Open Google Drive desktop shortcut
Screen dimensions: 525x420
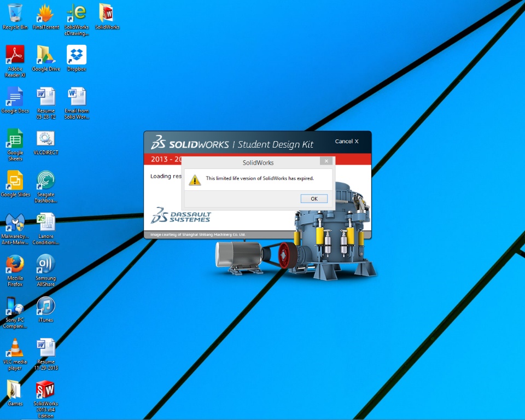pos(46,59)
